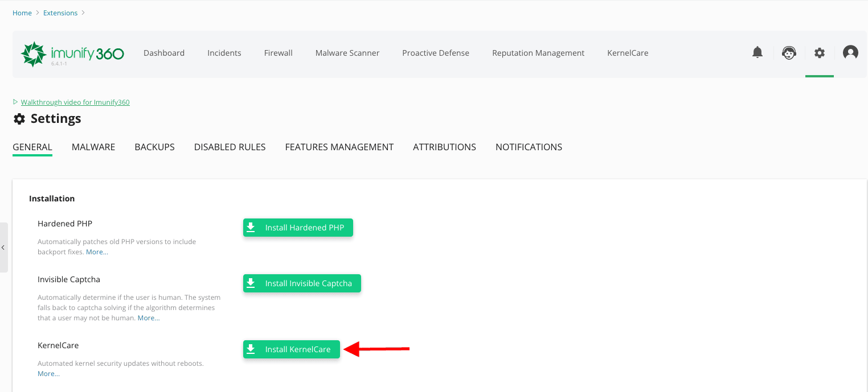868x392 pixels.
Task: Open the Reputation Management menu item
Action: point(538,53)
